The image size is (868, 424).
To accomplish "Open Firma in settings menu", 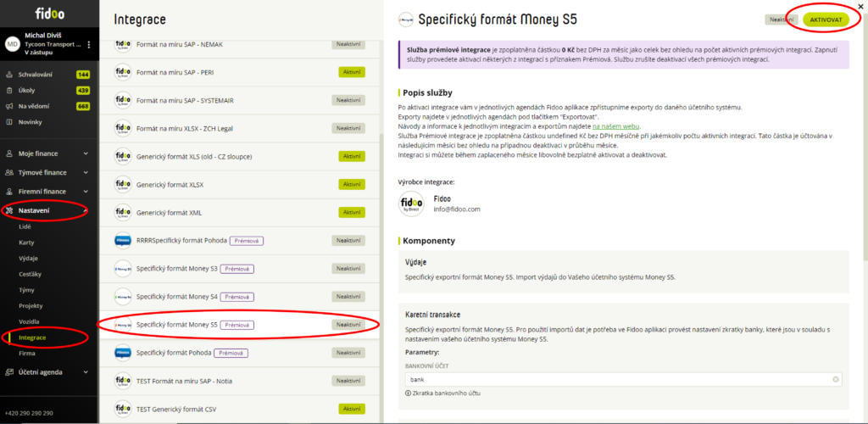I will [x=26, y=353].
